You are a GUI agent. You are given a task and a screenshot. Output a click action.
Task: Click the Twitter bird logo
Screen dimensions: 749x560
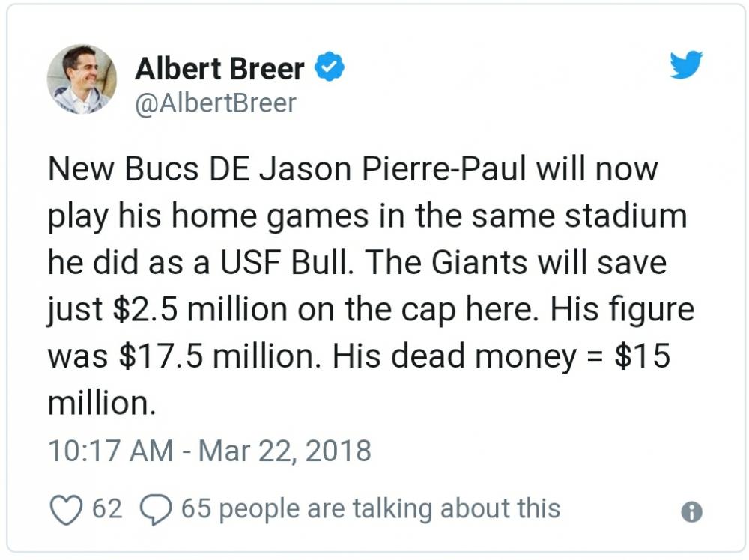click(686, 64)
